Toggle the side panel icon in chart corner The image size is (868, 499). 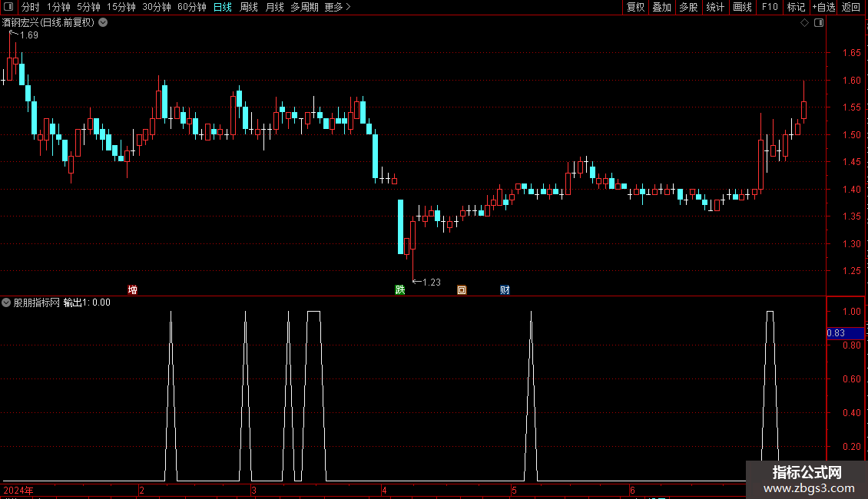[x=819, y=23]
